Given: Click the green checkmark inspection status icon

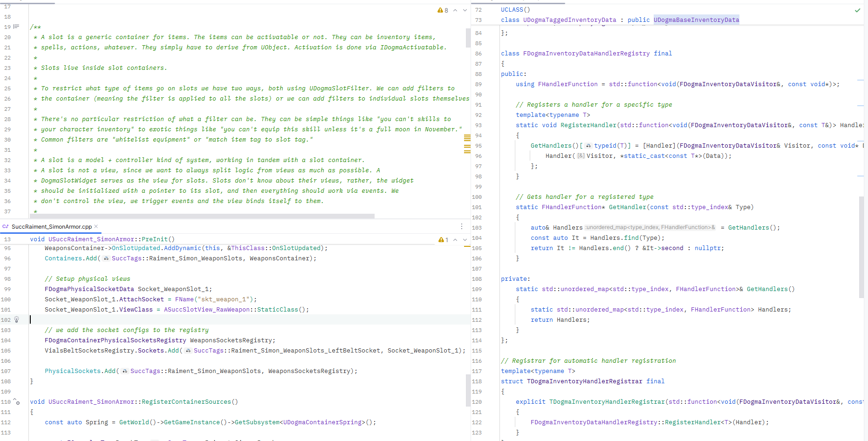Looking at the screenshot, I should pyautogui.click(x=857, y=10).
